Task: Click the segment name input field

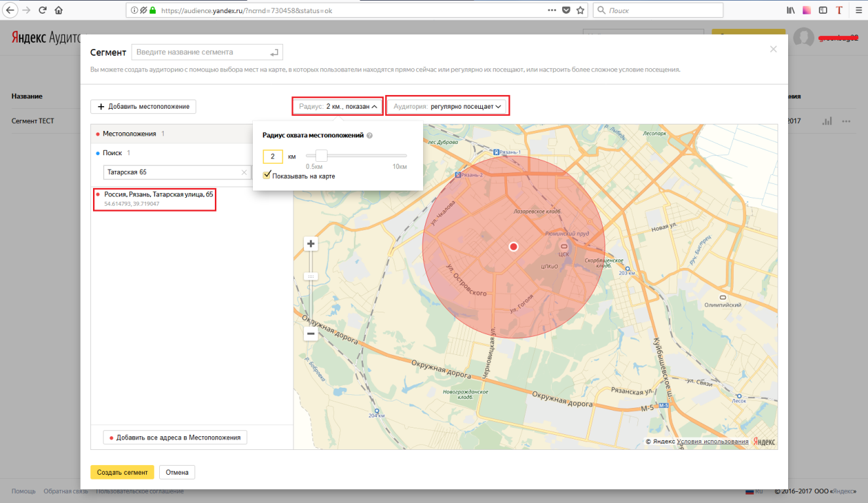Action: pyautogui.click(x=208, y=52)
